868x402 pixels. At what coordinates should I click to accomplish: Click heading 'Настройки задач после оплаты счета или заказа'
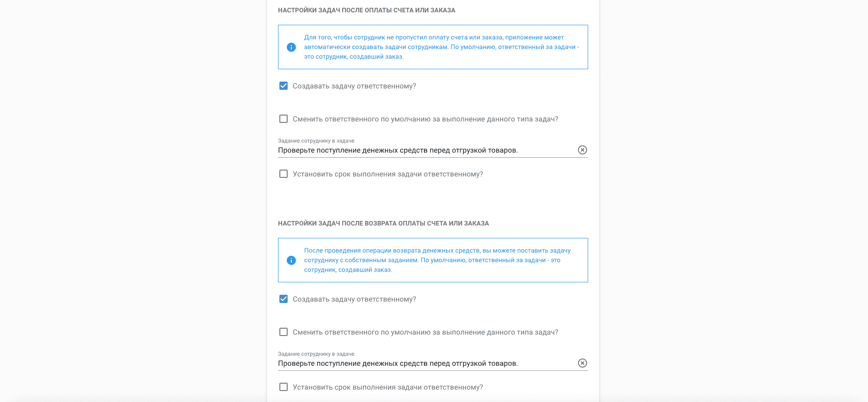[367, 10]
